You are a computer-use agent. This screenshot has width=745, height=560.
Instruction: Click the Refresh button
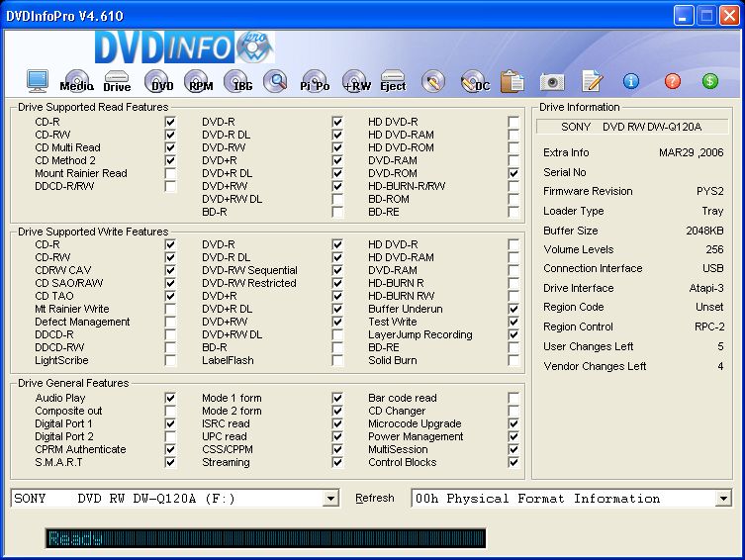click(375, 499)
